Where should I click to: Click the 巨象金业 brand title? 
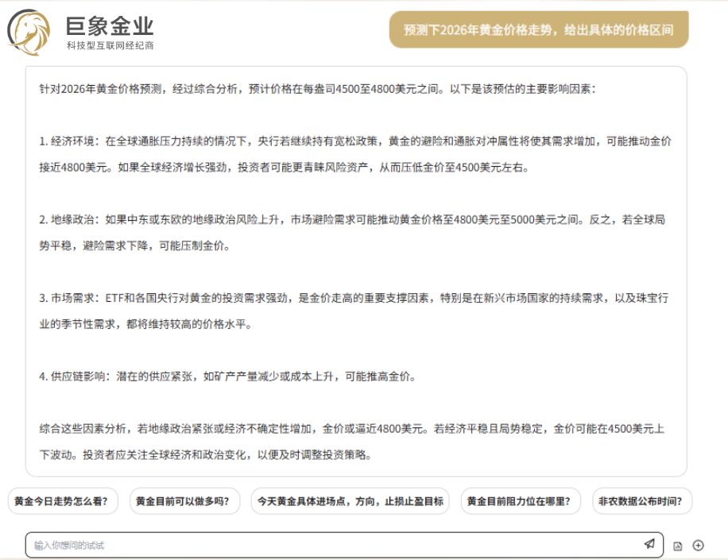pos(110,25)
